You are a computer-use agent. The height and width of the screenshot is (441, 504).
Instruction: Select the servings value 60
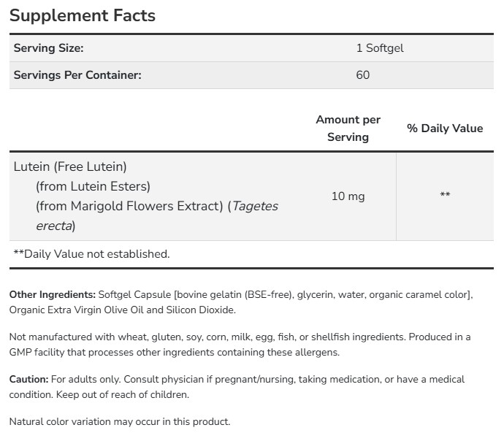pos(363,74)
